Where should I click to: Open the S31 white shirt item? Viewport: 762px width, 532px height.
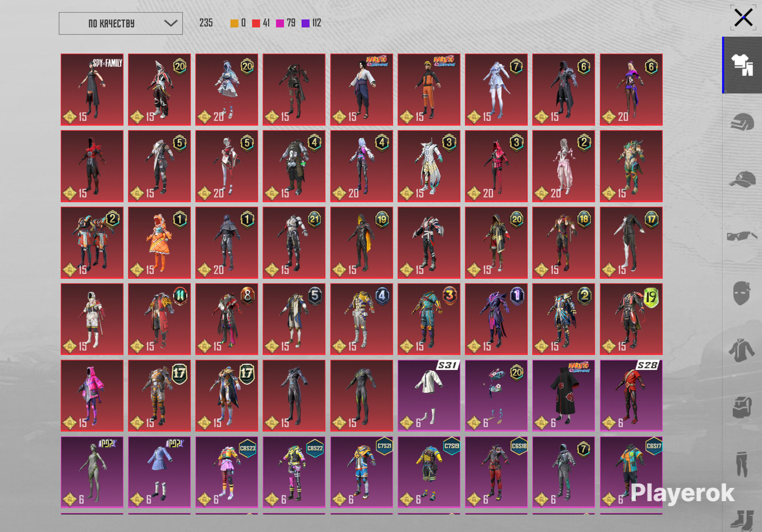coord(429,395)
